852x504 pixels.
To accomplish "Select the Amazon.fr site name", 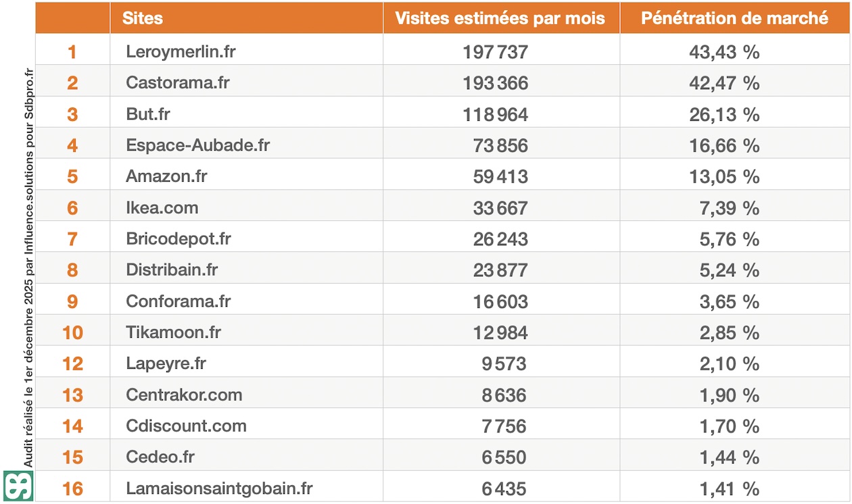I will tap(166, 176).
